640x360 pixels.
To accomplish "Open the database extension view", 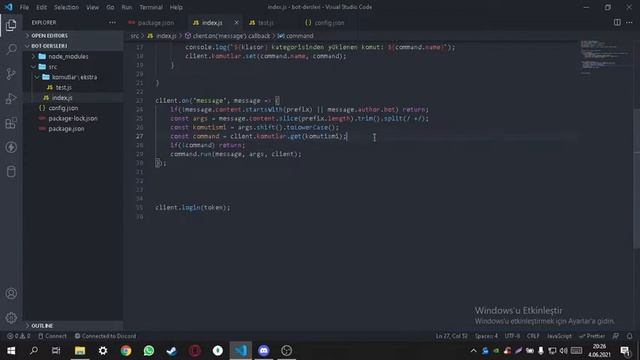I will 11,172.
